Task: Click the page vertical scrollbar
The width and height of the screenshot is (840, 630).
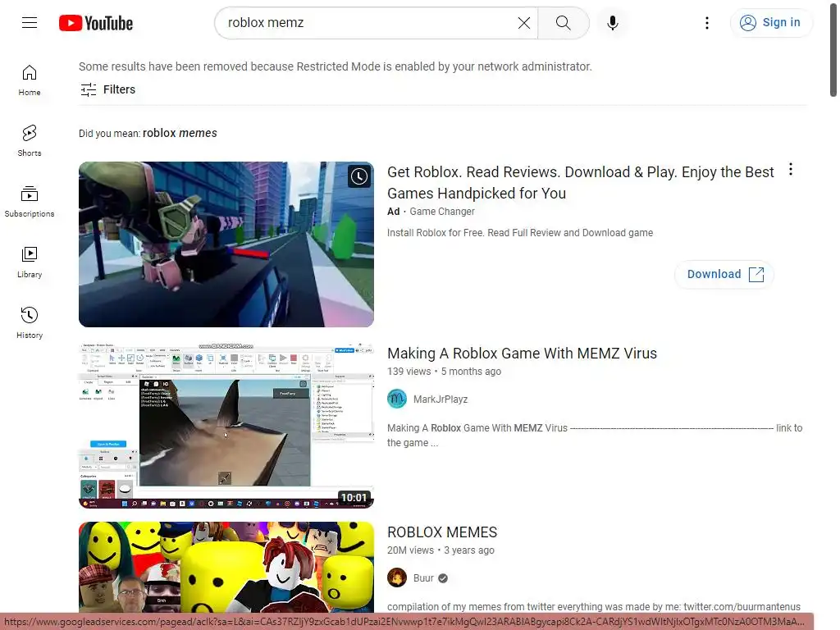Action: point(833,48)
